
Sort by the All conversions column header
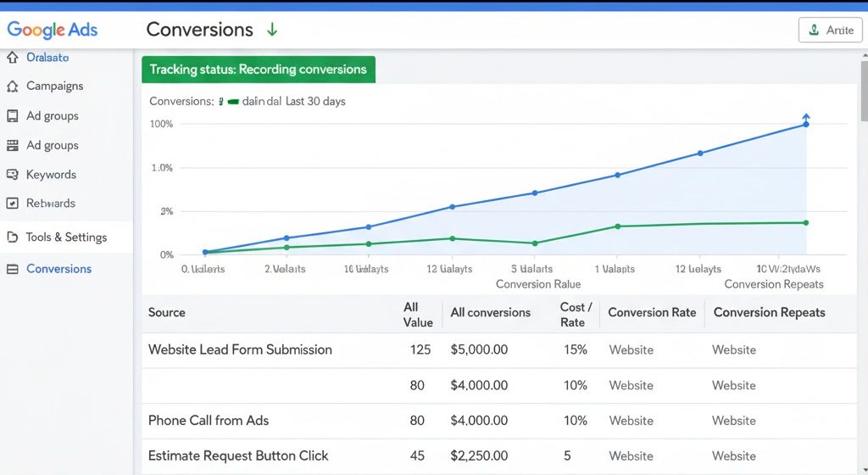pos(490,312)
